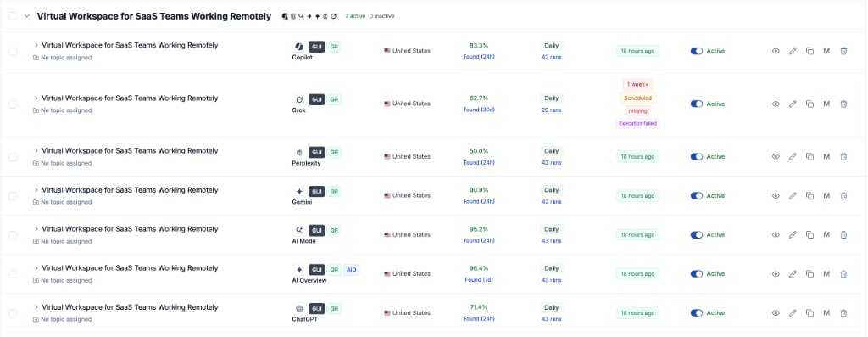Open the 29 runs link for Grok
This screenshot has width=868, height=337.
(x=551, y=110)
